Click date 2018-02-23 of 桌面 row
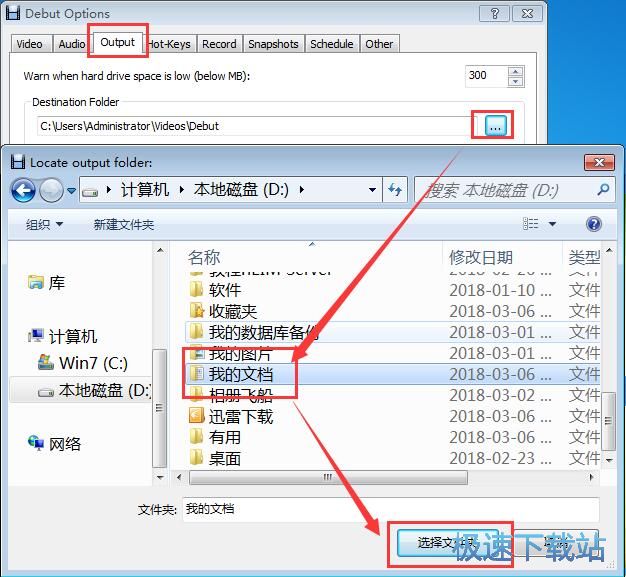626x577 pixels. tap(500, 458)
